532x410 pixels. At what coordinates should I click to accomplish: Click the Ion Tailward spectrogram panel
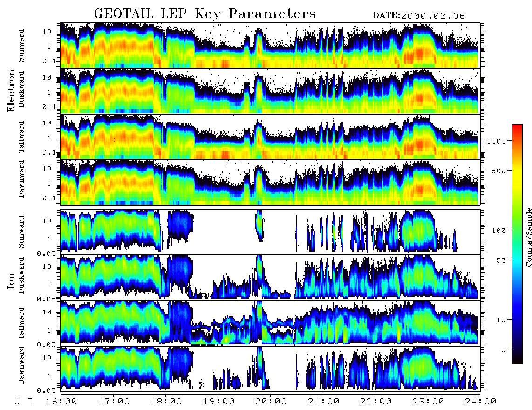pos(270,323)
